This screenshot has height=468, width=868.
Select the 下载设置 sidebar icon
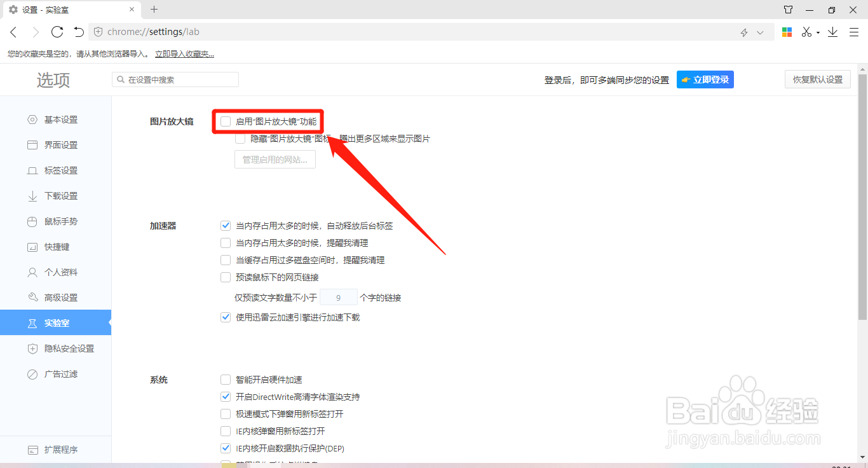pos(32,196)
